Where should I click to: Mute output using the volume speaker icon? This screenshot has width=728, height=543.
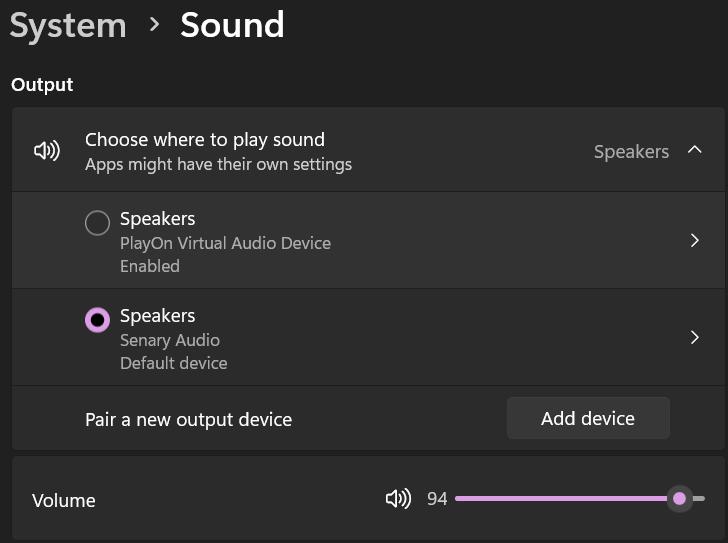[x=398, y=498]
